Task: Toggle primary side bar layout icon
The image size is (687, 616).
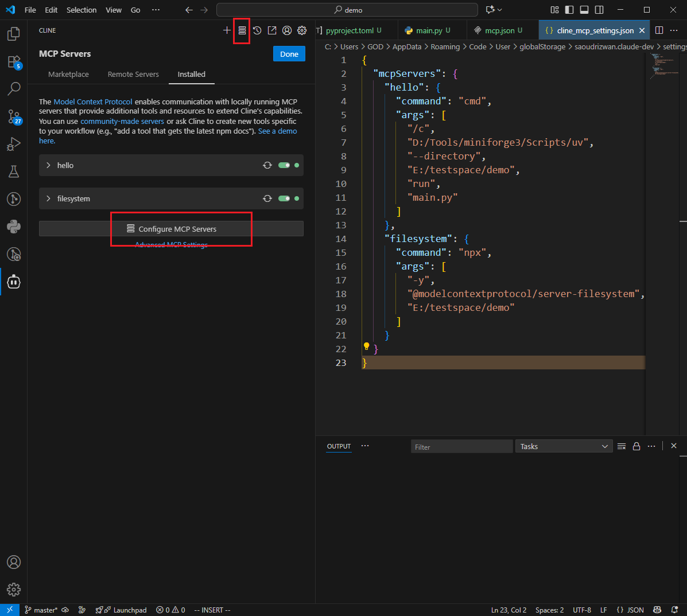Action: point(569,10)
